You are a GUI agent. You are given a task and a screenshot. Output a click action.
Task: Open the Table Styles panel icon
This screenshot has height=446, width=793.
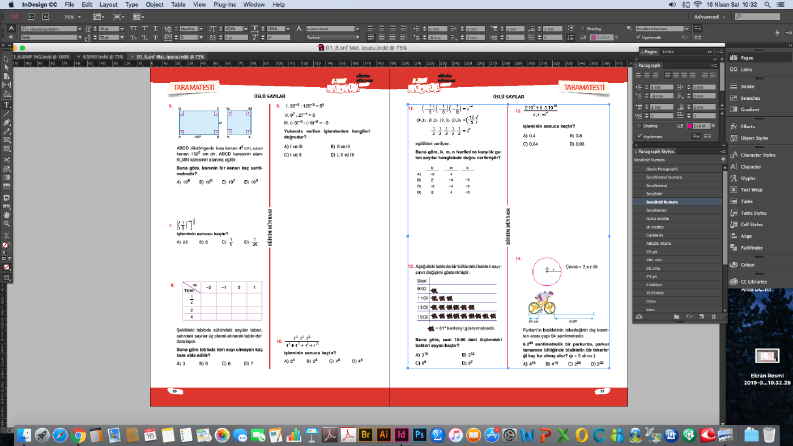pyautogui.click(x=733, y=213)
